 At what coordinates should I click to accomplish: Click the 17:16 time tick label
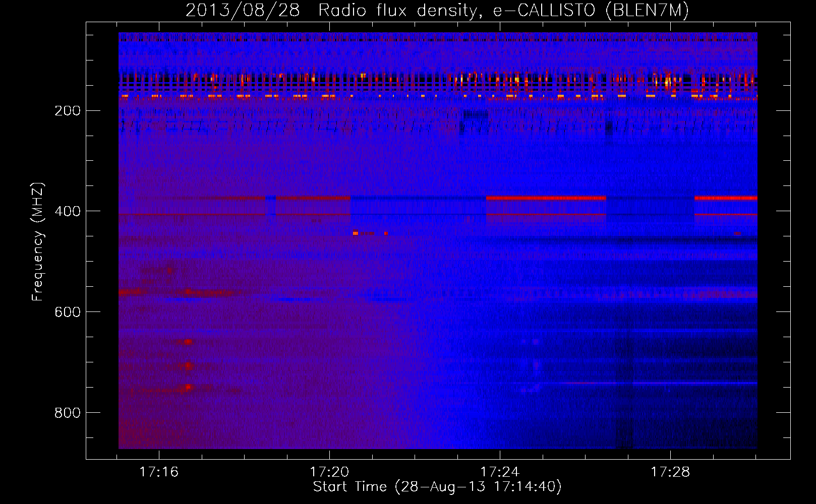(x=159, y=472)
